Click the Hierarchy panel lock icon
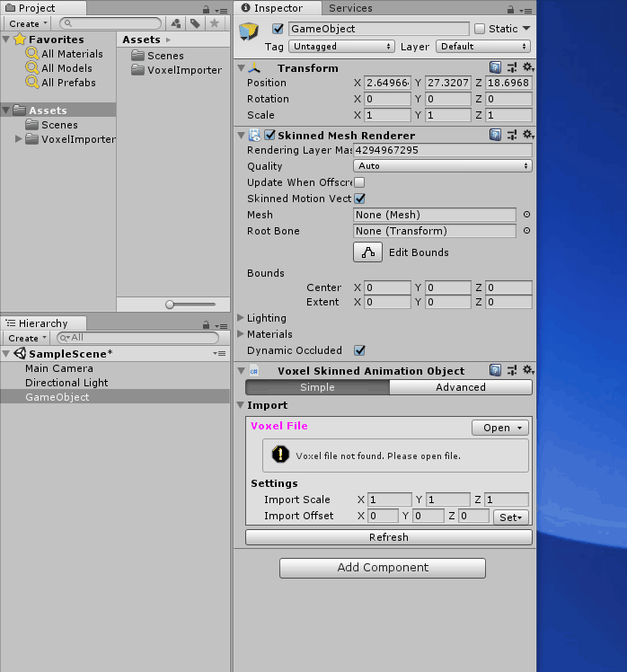 [x=206, y=325]
